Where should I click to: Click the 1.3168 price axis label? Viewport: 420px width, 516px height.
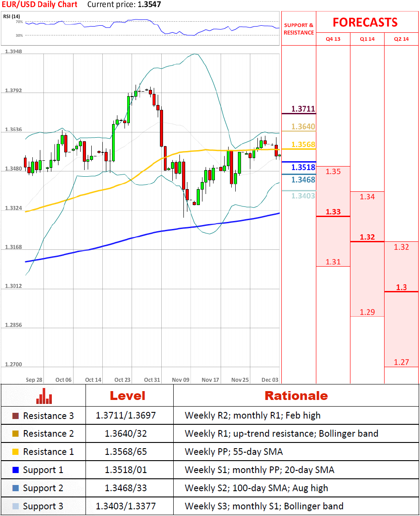click(13, 247)
